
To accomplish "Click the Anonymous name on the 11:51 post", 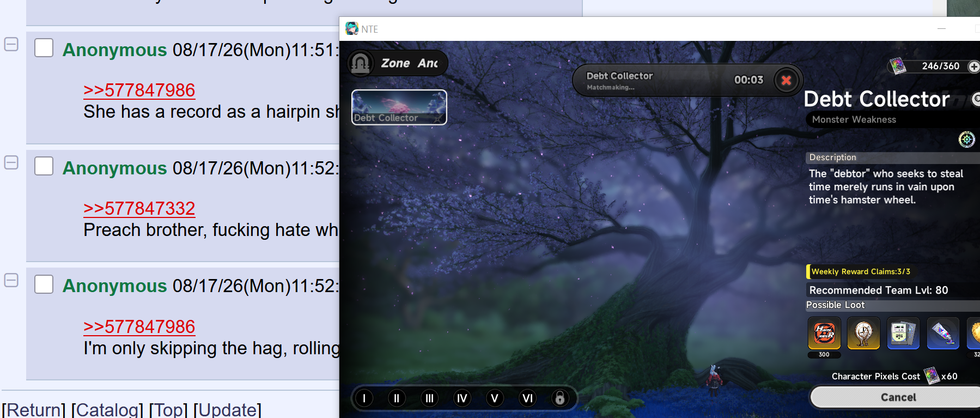I will click(115, 50).
